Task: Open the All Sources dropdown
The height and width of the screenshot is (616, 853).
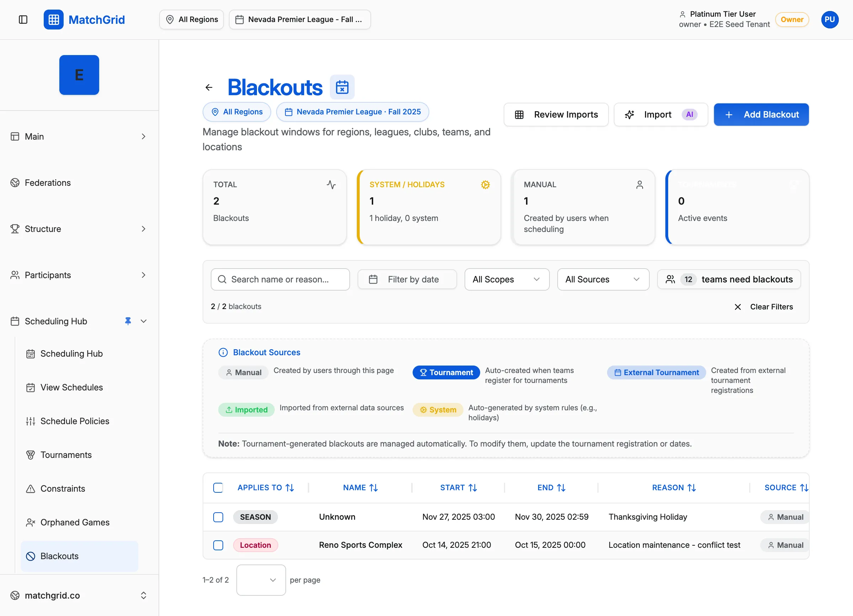Action: pyautogui.click(x=603, y=279)
